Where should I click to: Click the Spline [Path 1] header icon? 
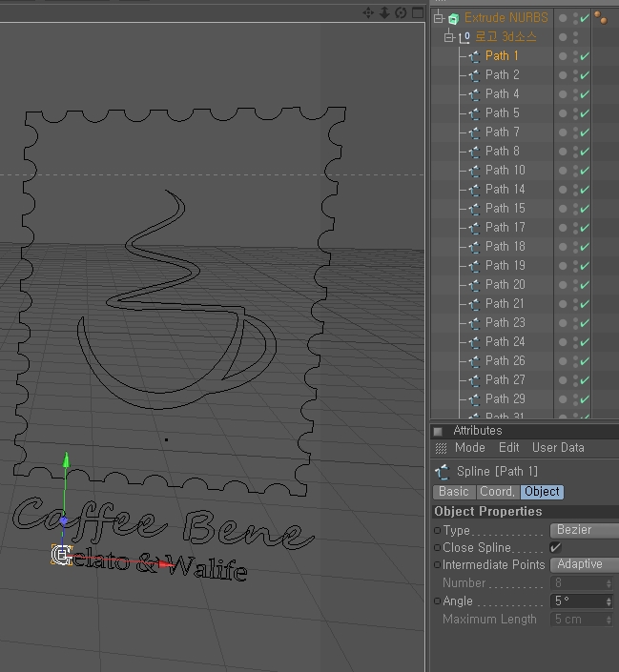point(442,472)
